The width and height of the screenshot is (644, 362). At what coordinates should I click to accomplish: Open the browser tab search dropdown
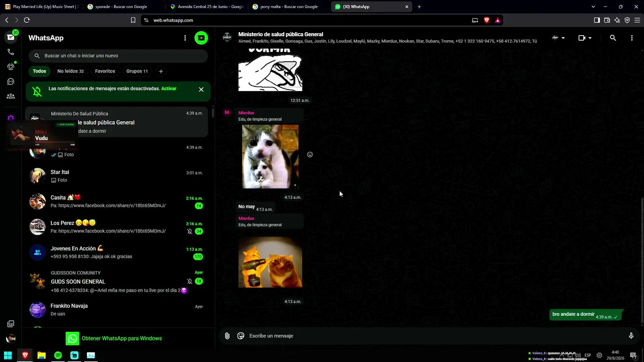pos(593,7)
